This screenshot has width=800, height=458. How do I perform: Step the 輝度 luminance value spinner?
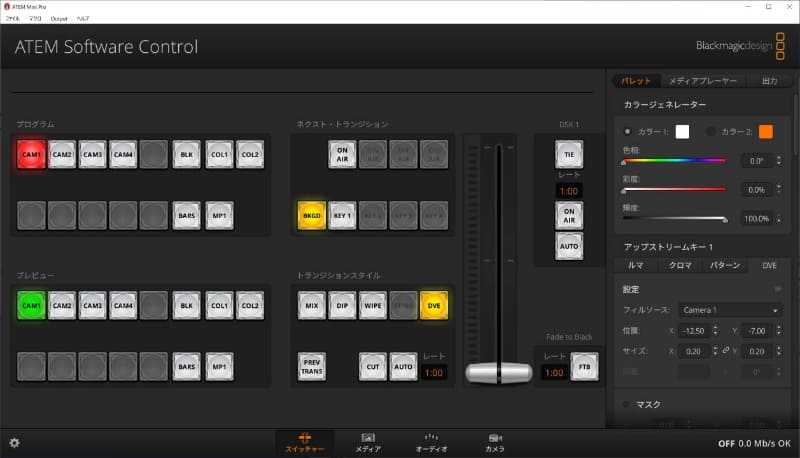click(x=779, y=218)
